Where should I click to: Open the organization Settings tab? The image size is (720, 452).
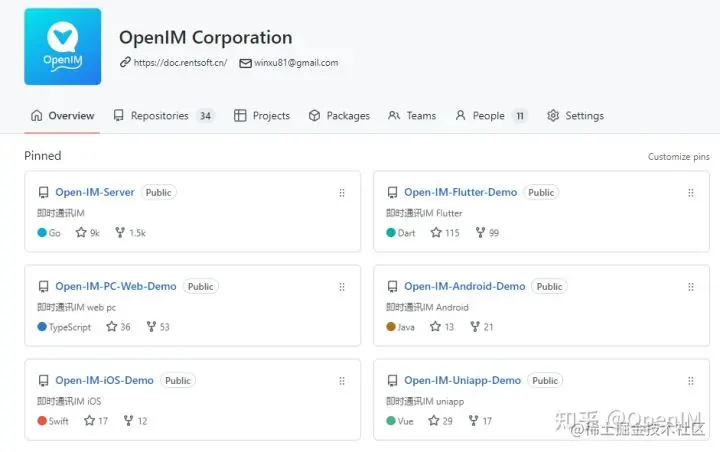point(575,116)
